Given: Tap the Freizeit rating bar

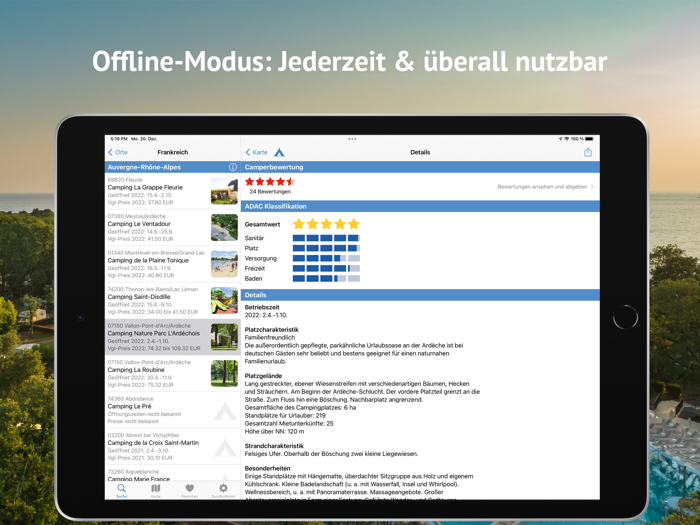Looking at the screenshot, I should 326,268.
